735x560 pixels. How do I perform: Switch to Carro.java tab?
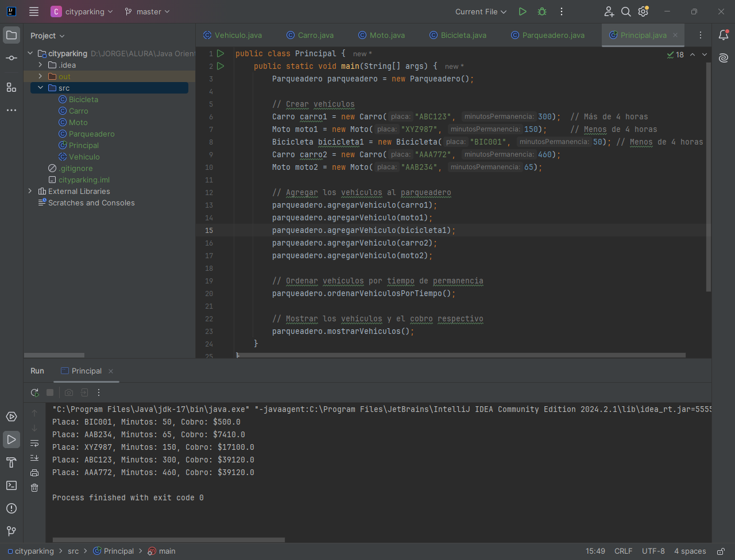[x=310, y=35]
